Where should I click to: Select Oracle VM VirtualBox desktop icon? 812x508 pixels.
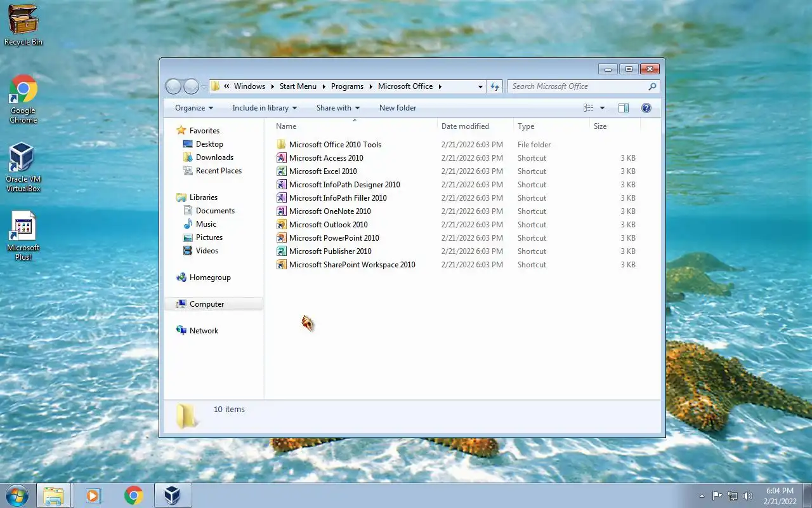[23, 168]
